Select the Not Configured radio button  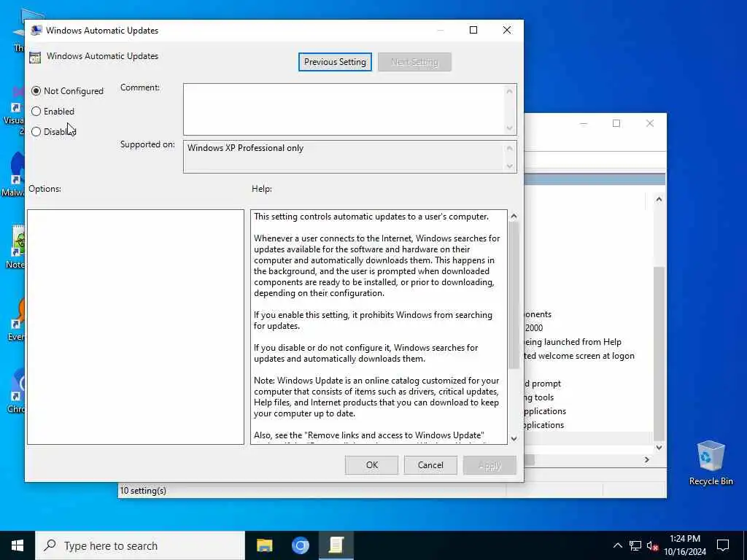36,91
